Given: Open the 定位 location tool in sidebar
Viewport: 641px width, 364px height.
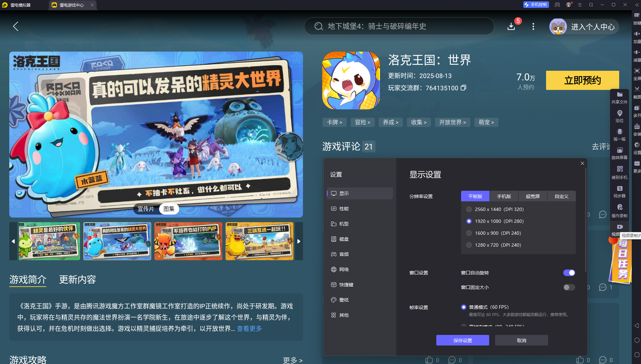Looking at the screenshot, I should point(620,116).
